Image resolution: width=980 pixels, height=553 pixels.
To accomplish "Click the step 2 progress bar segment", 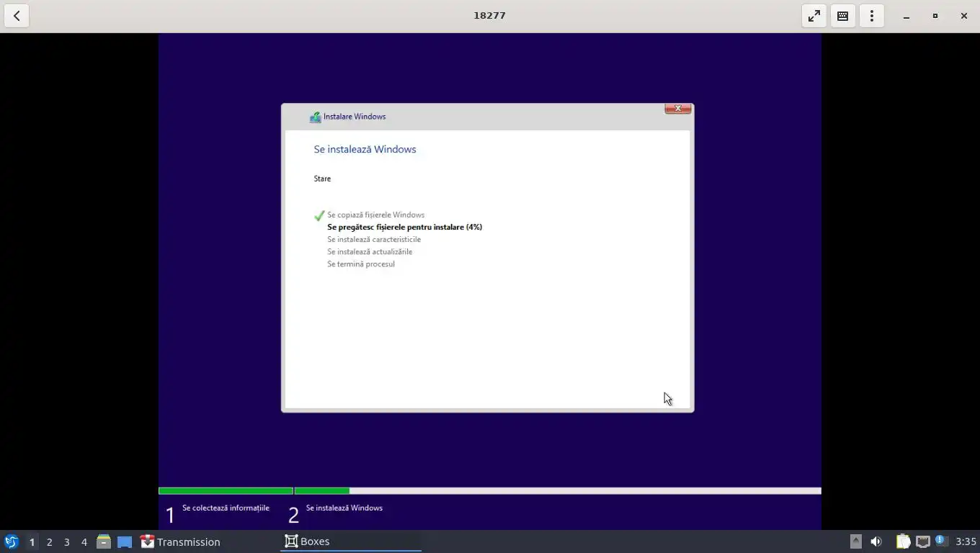I will [558, 491].
